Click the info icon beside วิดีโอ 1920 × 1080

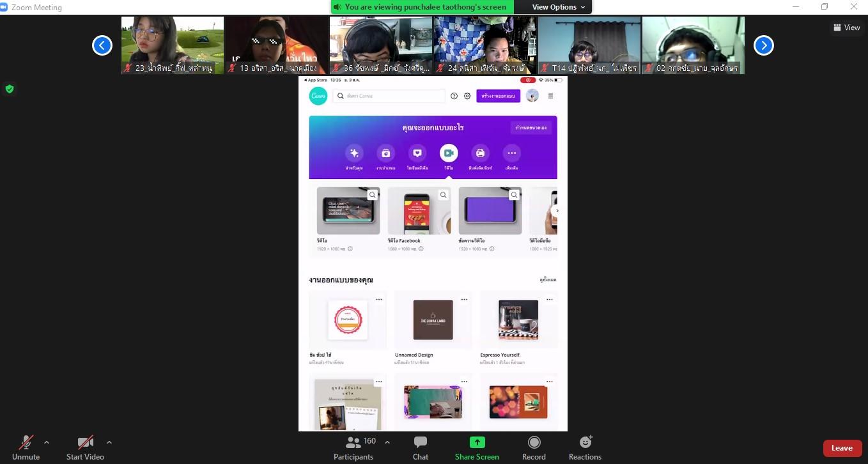(x=350, y=249)
